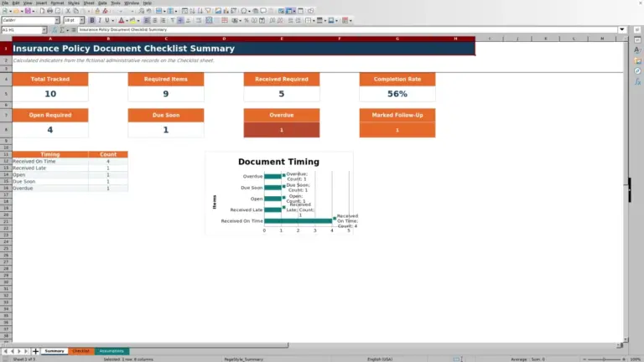Viewport: 644px width, 362px height.
Task: Toggle Wrap Text button
Action: pos(199,20)
